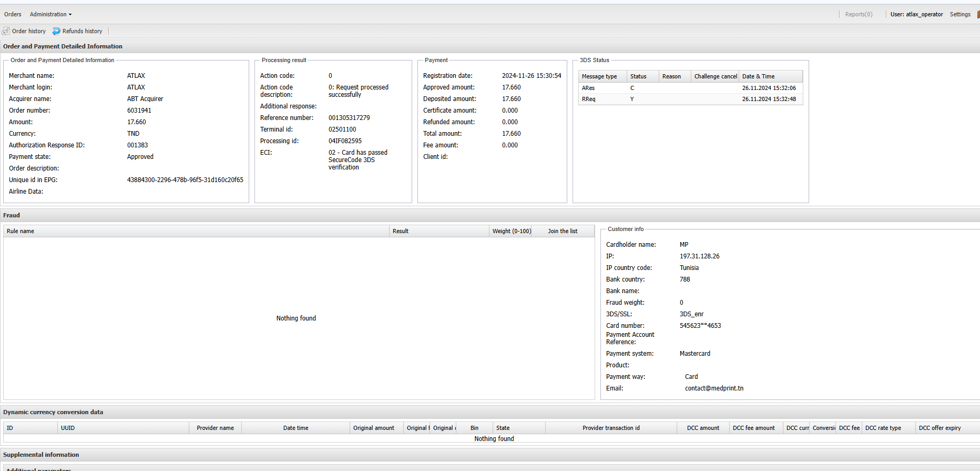
Task: Click the Weight (0-100) column header
Action: pyautogui.click(x=511, y=231)
